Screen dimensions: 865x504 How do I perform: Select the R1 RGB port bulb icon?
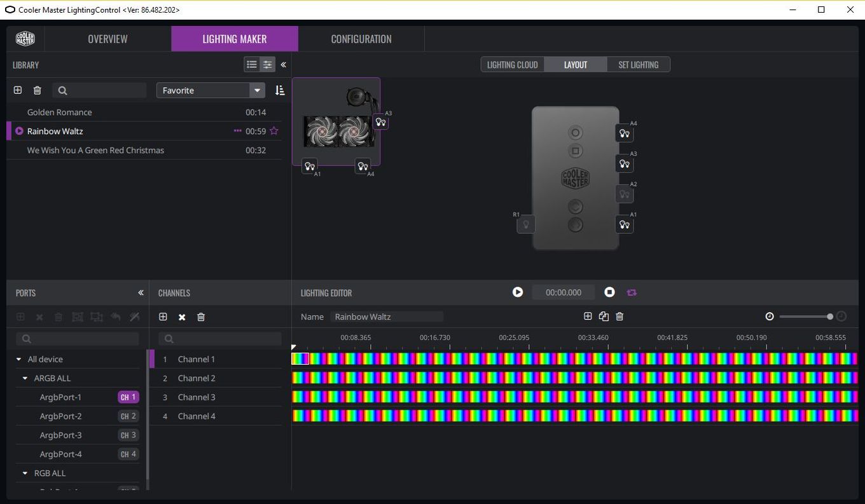coord(526,224)
